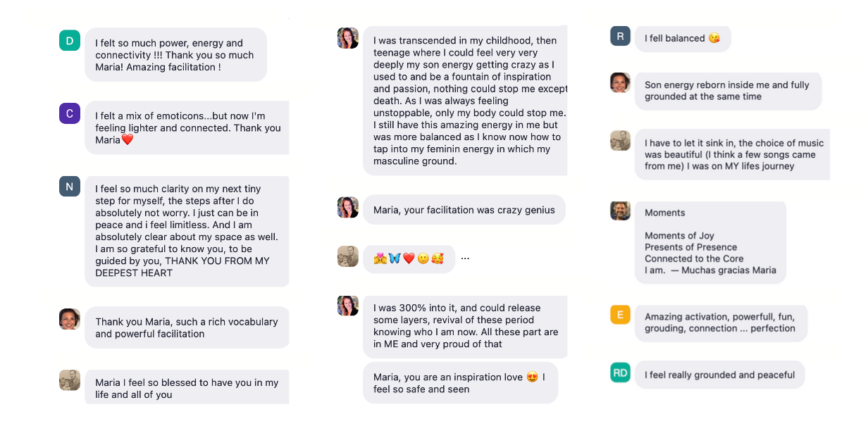Click the emoji-only message bubble
The height and width of the screenshot is (431, 868).
point(409,258)
